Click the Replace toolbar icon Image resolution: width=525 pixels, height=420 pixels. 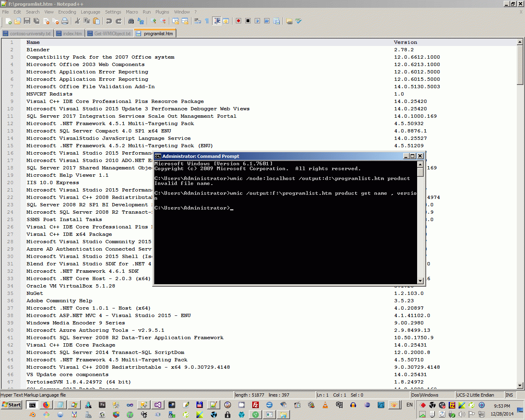(140, 21)
